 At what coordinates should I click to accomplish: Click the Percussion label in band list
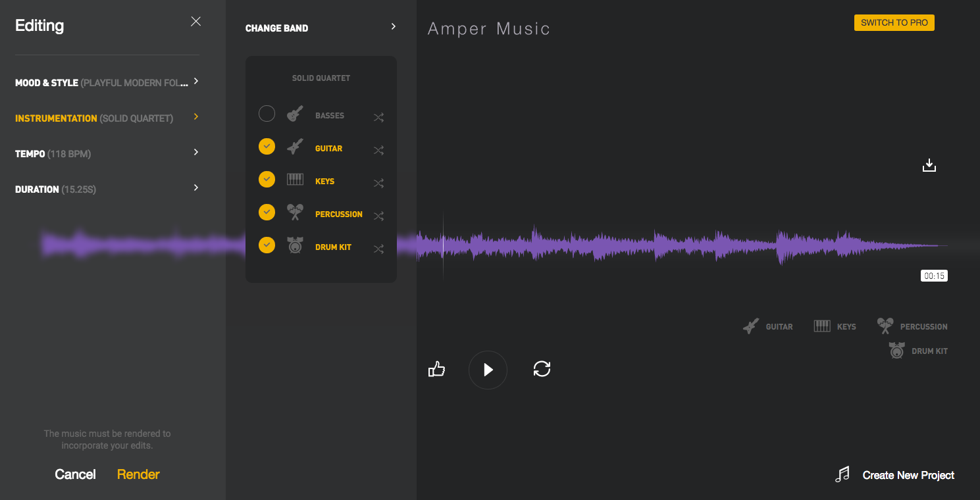coord(339,214)
